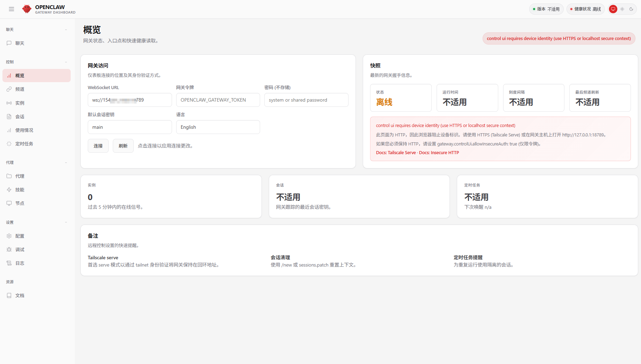The image size is (641, 364).
Task: Click the WebSocket URL input field
Action: (130, 100)
